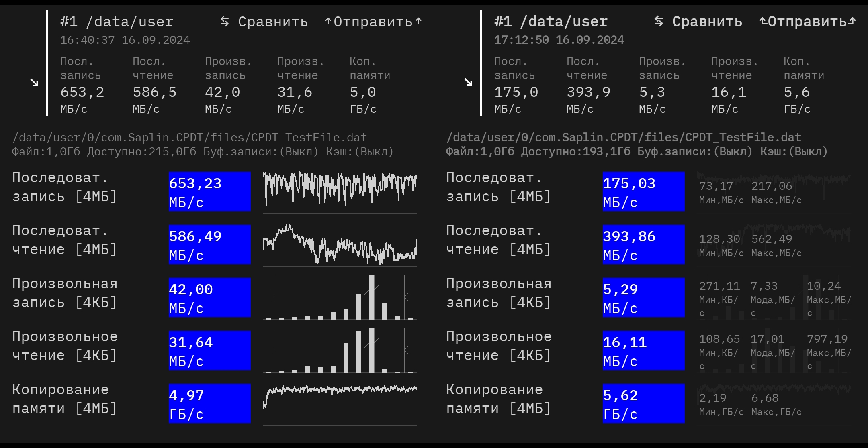868x448 pixels.
Task: Click the random read 4КБ histogram
Action: [x=340, y=351]
